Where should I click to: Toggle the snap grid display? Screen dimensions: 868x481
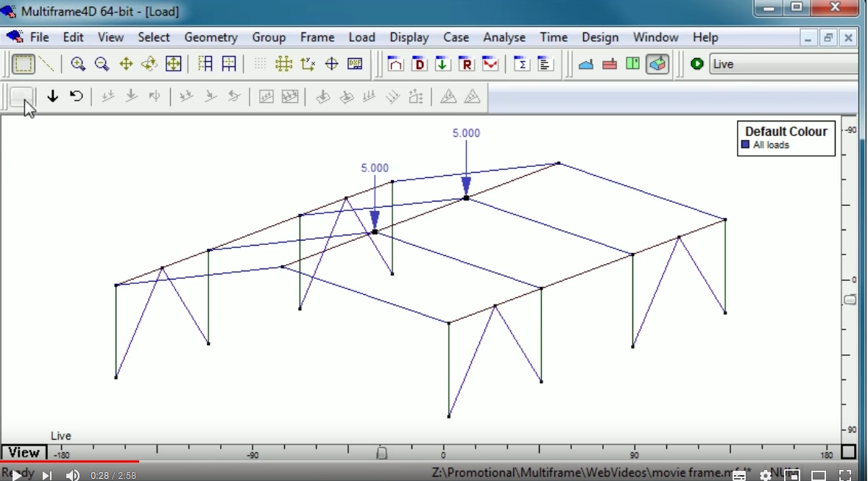click(x=259, y=64)
